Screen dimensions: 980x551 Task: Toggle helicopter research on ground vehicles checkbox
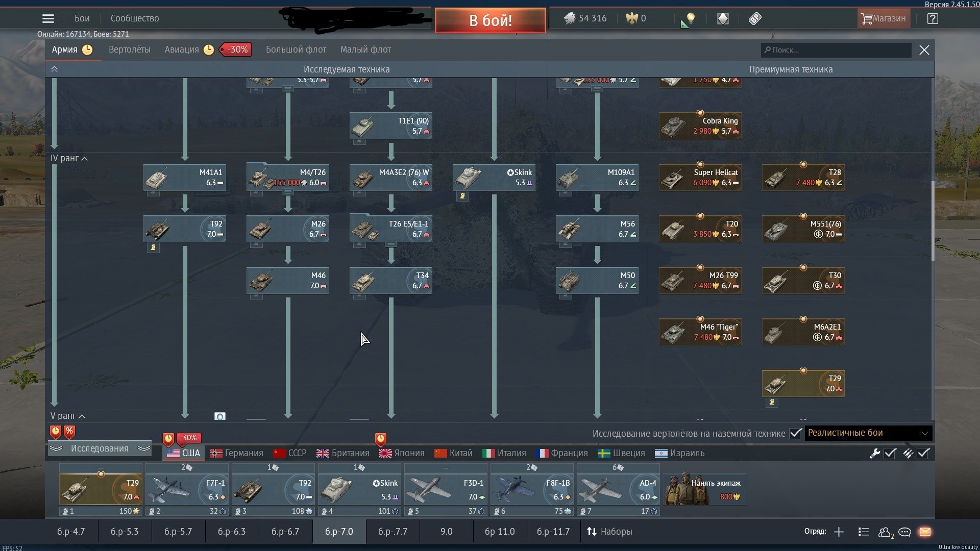click(795, 433)
